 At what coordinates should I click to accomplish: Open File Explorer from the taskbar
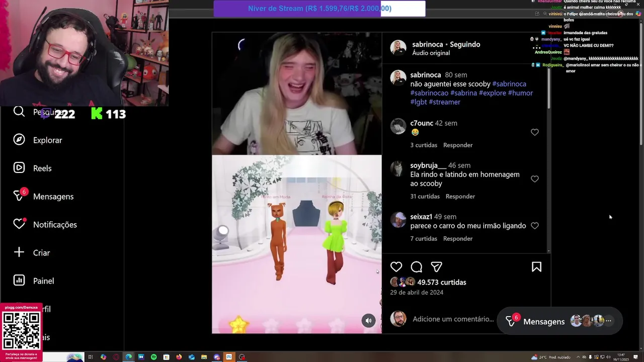[204, 357]
